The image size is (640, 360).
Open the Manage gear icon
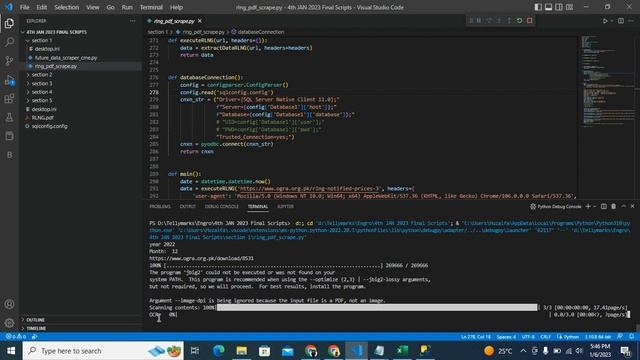pos(9,323)
